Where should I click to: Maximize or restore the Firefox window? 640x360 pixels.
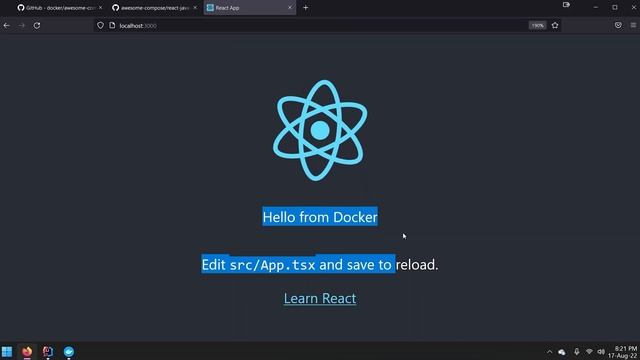tap(615, 7)
